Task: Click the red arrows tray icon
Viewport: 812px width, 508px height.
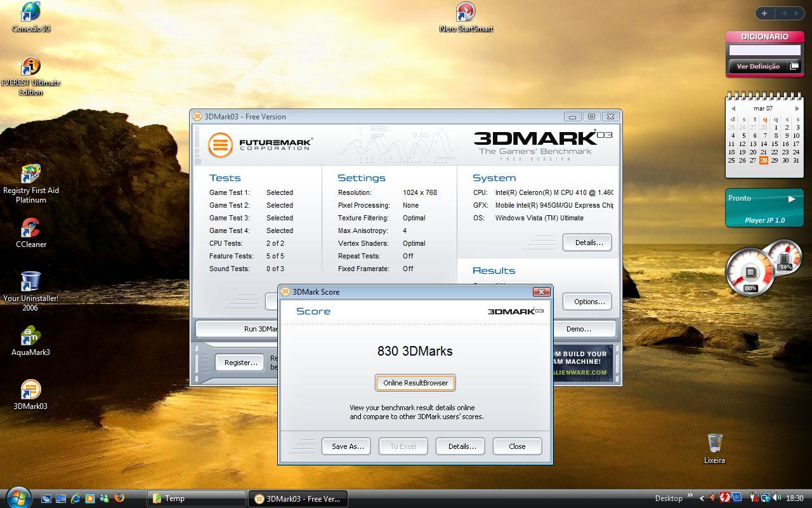Action: click(x=725, y=498)
